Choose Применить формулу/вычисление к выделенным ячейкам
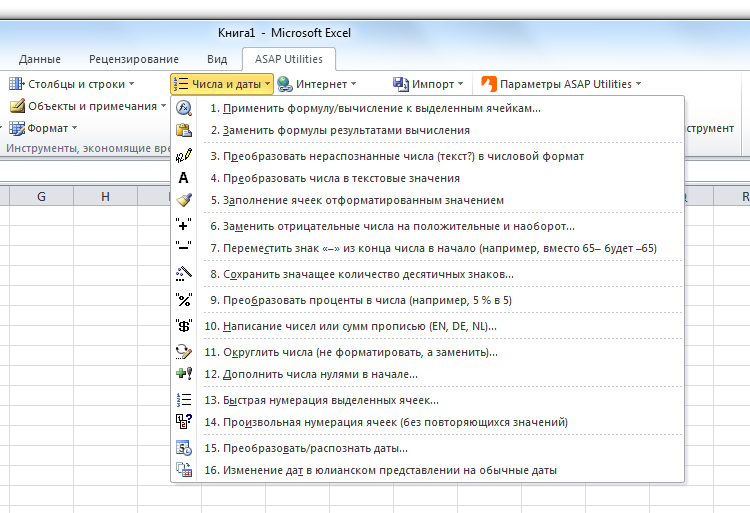The height and width of the screenshot is (513, 750). point(429,108)
